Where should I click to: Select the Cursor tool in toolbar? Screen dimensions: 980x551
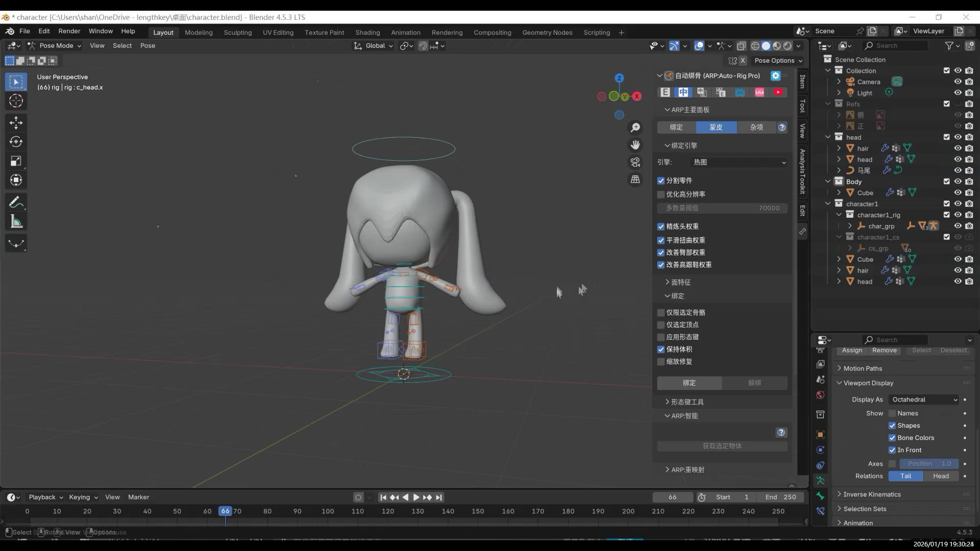click(x=16, y=101)
